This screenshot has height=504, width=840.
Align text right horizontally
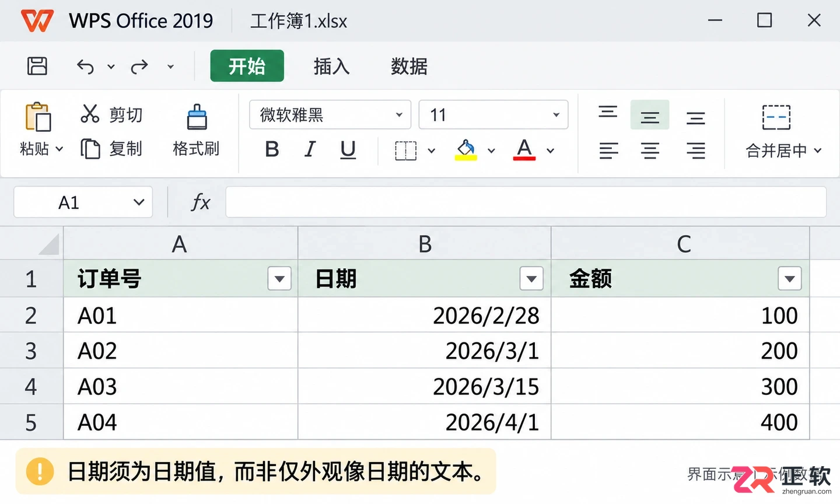point(695,151)
